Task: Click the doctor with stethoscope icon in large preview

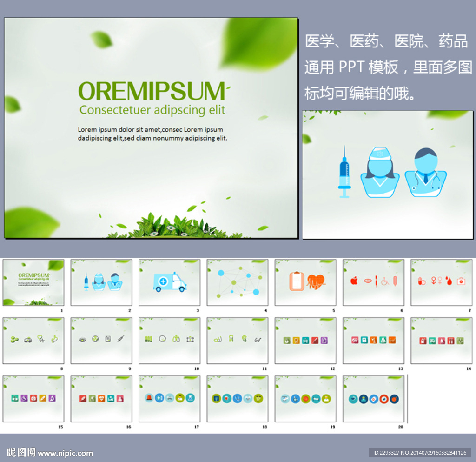Action: (x=426, y=172)
